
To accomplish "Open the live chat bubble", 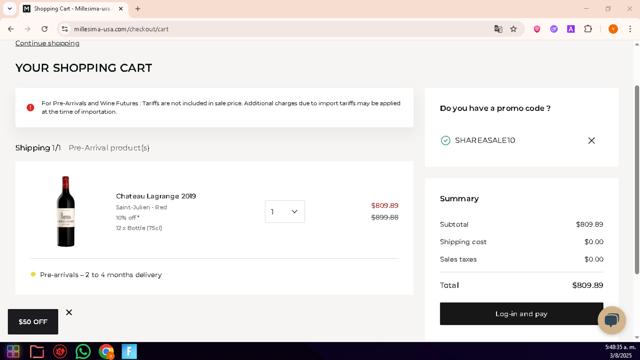I will (x=611, y=320).
